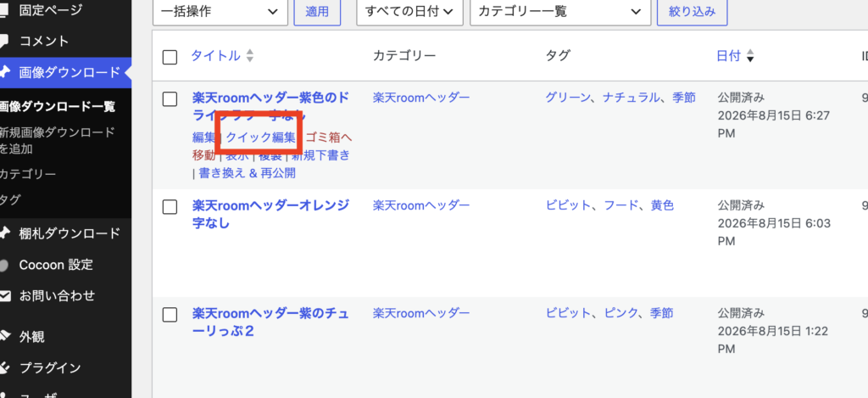
Task: Click the お問い合わせ envelope icon
Action: (x=4, y=296)
